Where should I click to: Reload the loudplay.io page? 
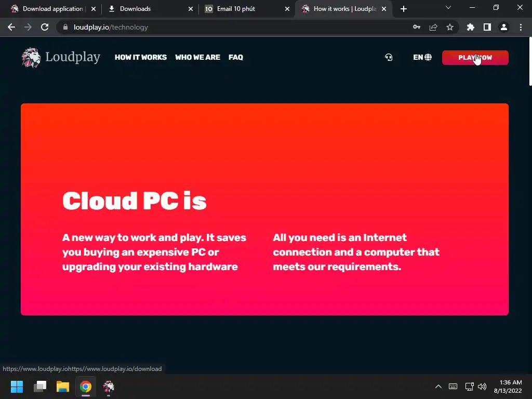tap(45, 27)
